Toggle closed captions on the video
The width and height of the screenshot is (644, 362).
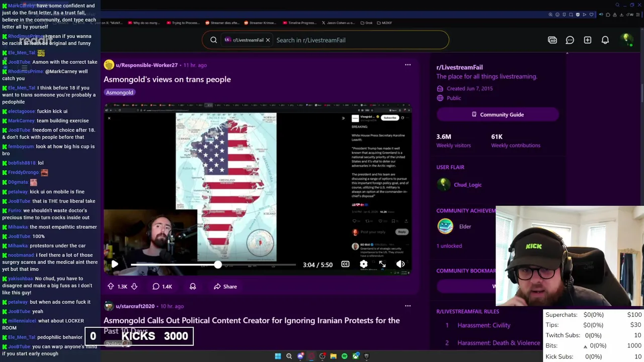(x=345, y=264)
